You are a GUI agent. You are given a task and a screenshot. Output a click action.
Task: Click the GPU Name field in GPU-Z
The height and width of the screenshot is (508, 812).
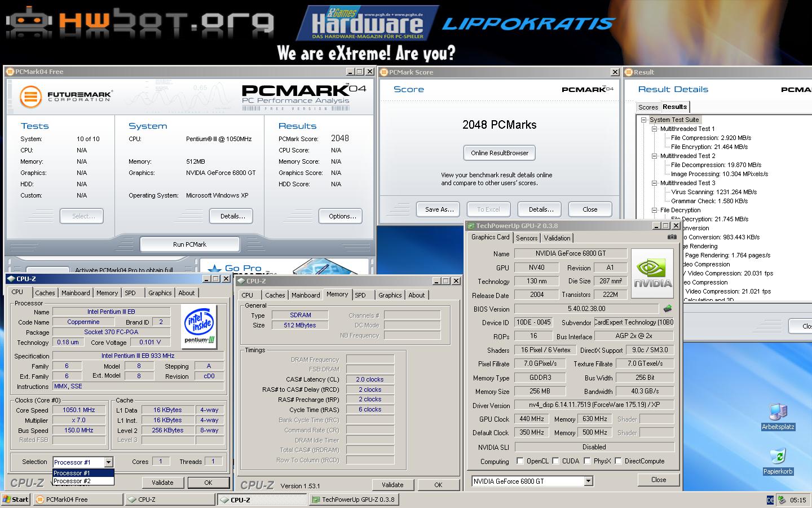[571, 253]
